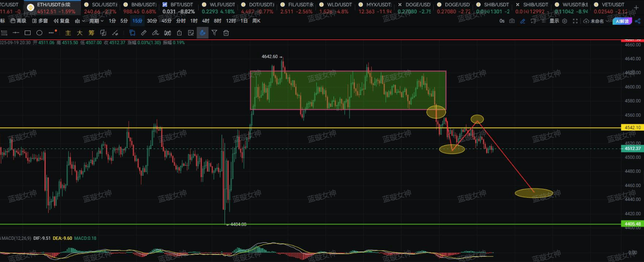Open the MYX/USDT tab
644x262 pixels.
coord(374,8)
